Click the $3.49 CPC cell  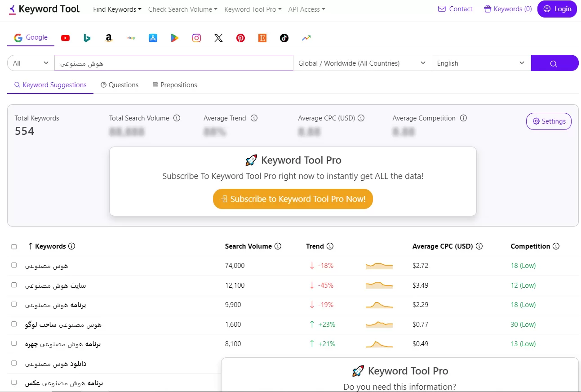point(421,285)
